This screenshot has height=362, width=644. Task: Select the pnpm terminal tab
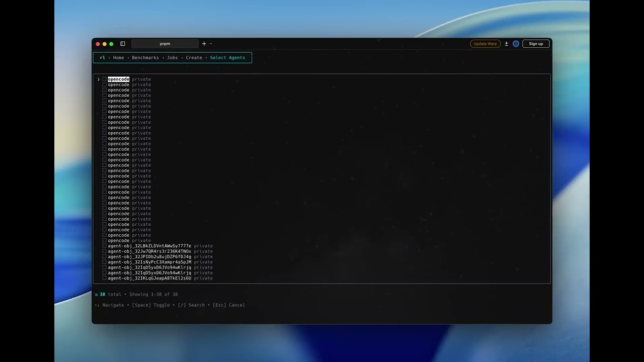click(x=165, y=44)
